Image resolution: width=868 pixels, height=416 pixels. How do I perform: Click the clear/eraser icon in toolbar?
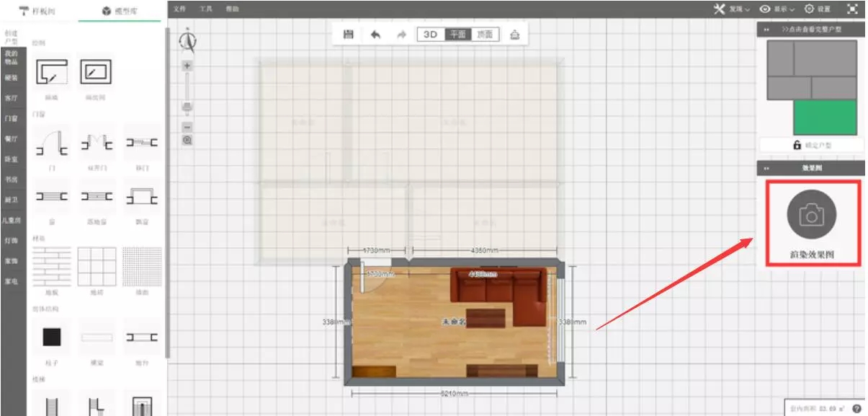click(514, 35)
